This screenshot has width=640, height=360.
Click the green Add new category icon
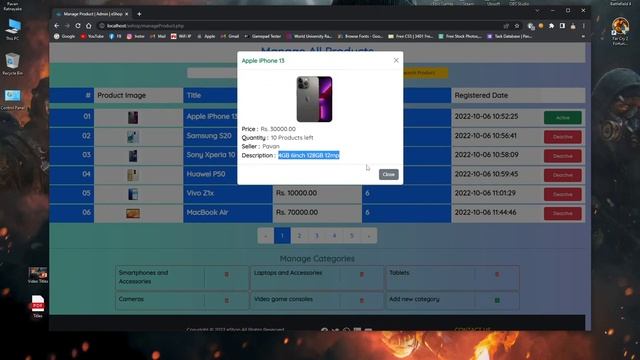pos(497,300)
